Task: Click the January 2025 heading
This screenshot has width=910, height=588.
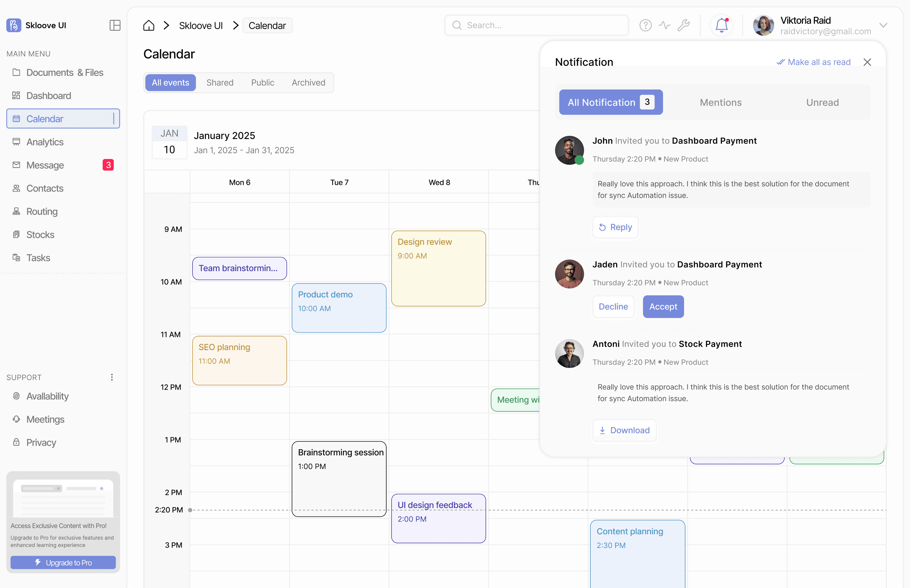Action: (x=224, y=135)
